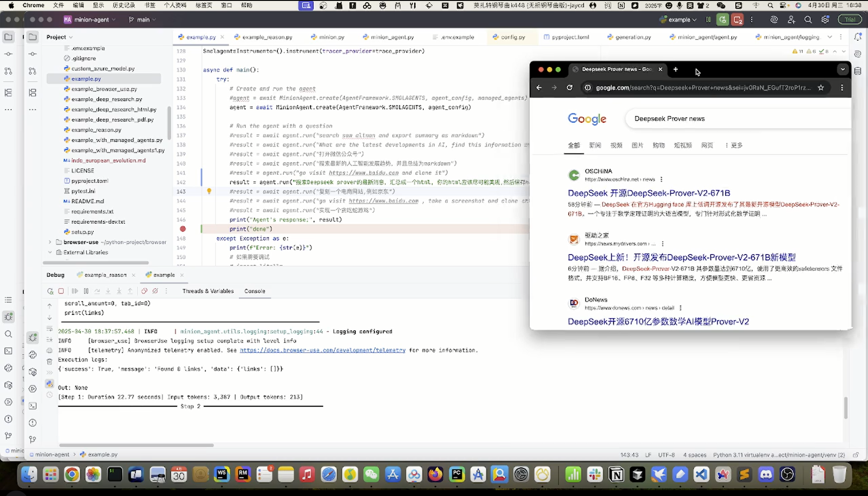Stop the debug process in Debug toolbar

pos(61,291)
